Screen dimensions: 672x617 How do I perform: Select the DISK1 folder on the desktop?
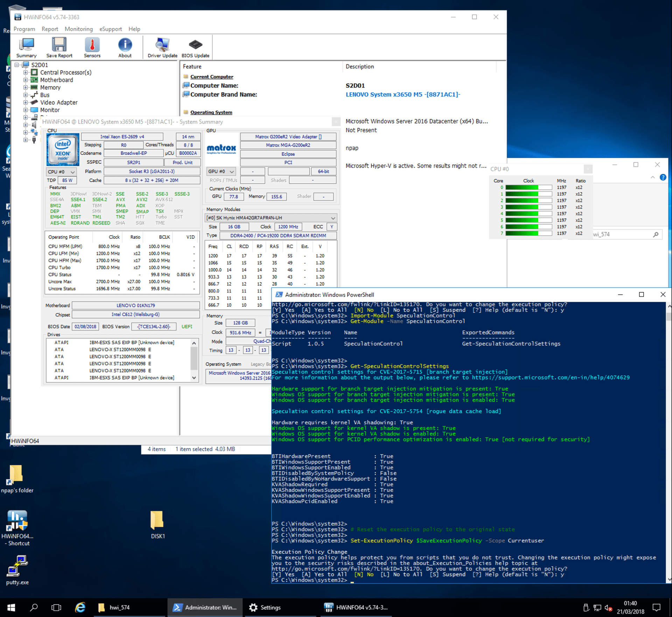pos(157,524)
